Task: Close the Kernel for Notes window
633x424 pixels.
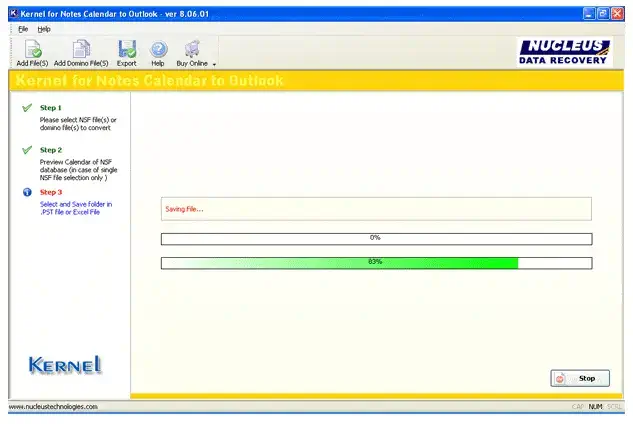Action: click(x=617, y=14)
